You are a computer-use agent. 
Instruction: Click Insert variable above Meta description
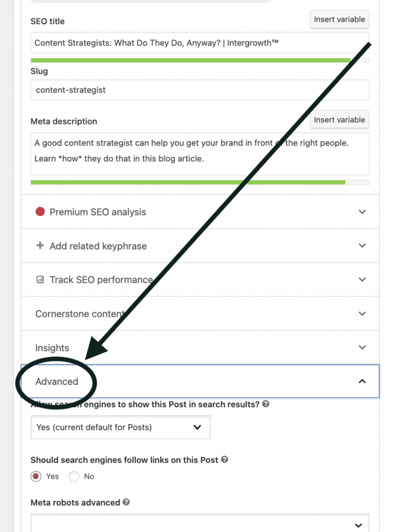[339, 119]
